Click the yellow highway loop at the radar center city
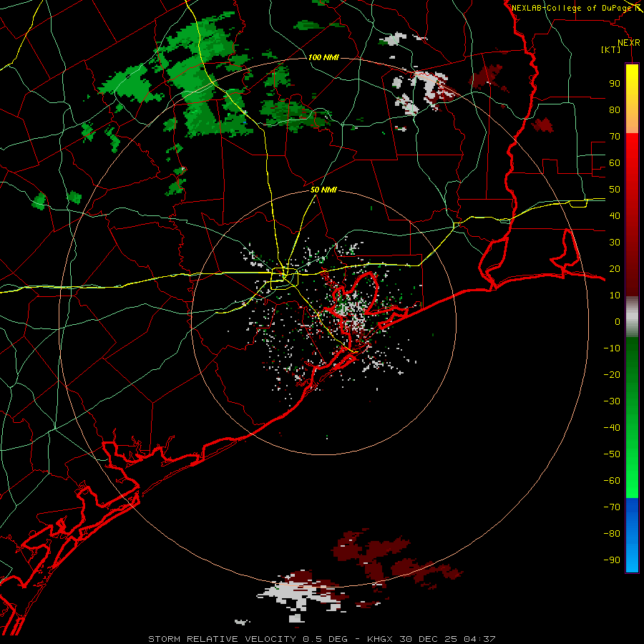This screenshot has height=644, width=644. coord(284,278)
